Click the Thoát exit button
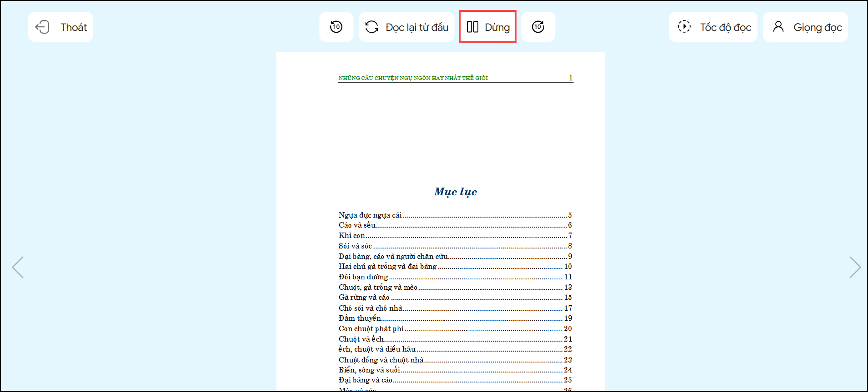The width and height of the screenshot is (868, 392). [x=60, y=27]
